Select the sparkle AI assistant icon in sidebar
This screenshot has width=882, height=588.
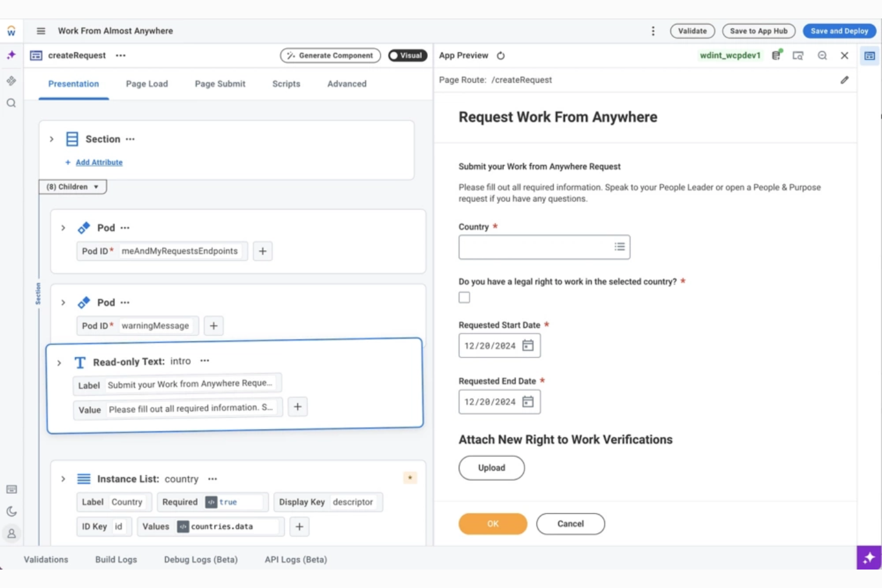(x=11, y=54)
